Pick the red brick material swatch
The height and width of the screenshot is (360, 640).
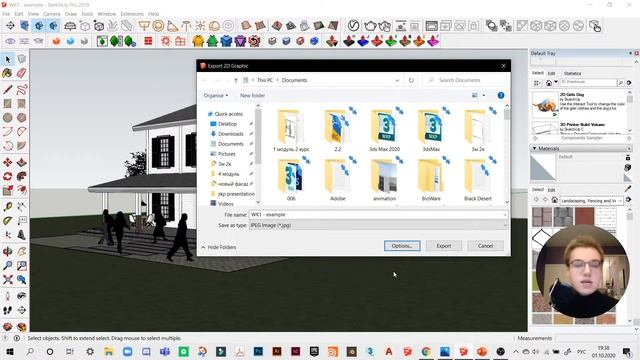click(x=584, y=216)
